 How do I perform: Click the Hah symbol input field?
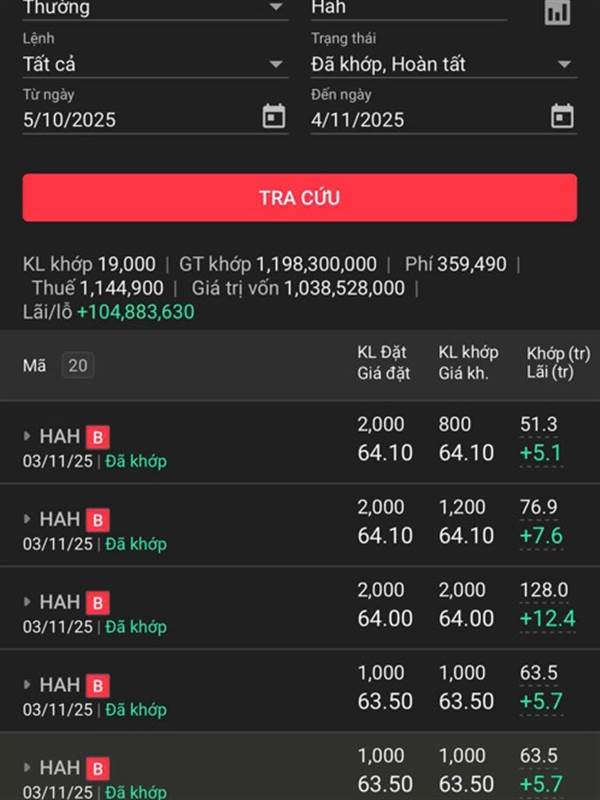tap(408, 9)
